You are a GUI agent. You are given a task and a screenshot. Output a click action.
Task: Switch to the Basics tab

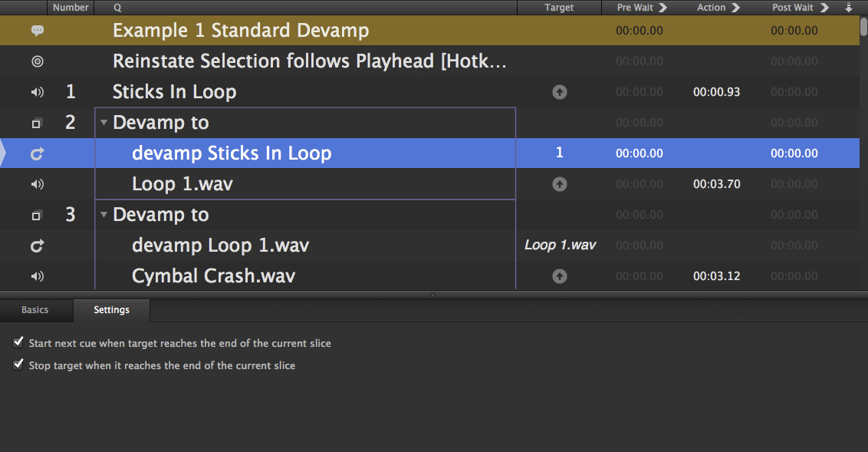click(x=35, y=310)
